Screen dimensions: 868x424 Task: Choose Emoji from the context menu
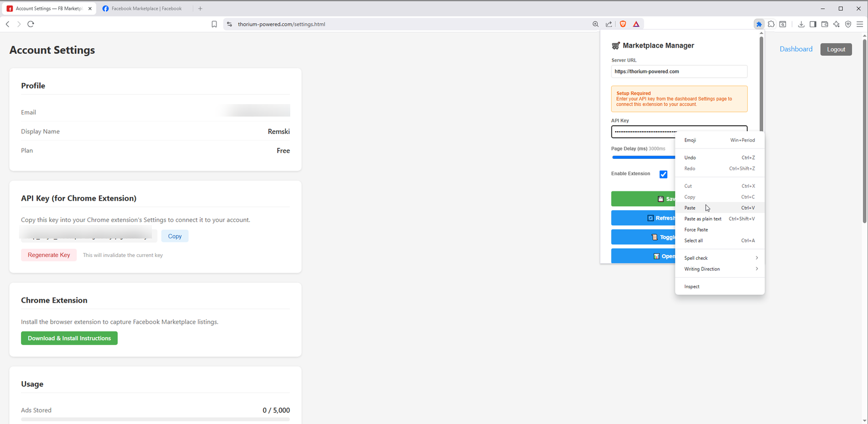[x=719, y=140]
